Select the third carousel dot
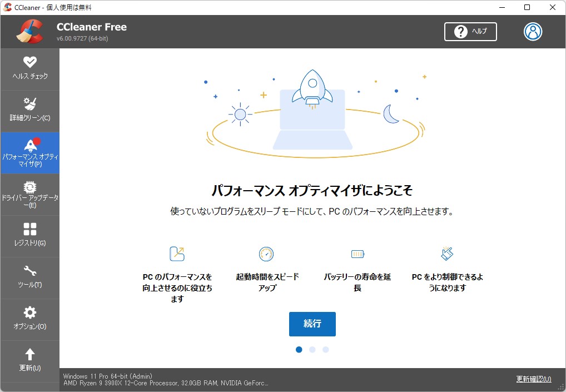 [x=325, y=349]
